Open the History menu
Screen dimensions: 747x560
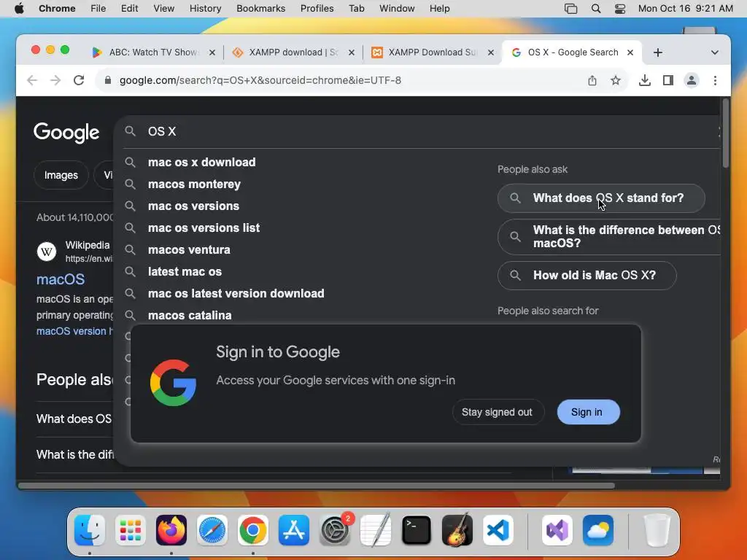coord(205,9)
